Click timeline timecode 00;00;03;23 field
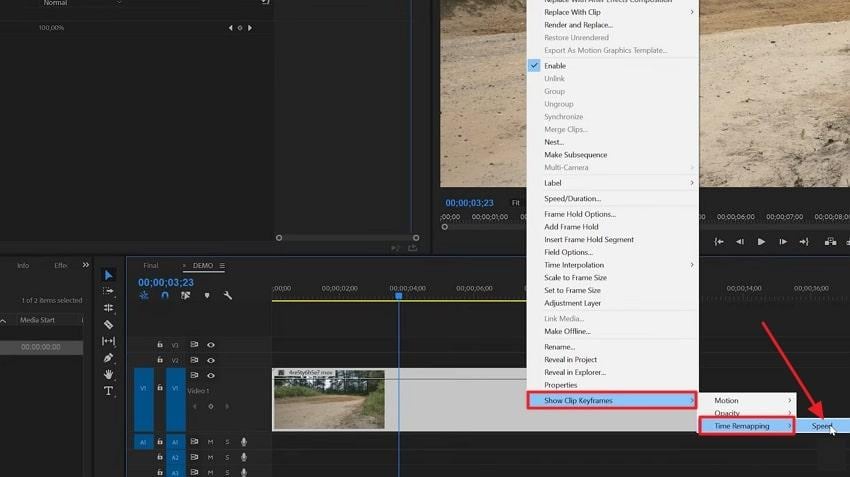850x477 pixels. point(166,282)
